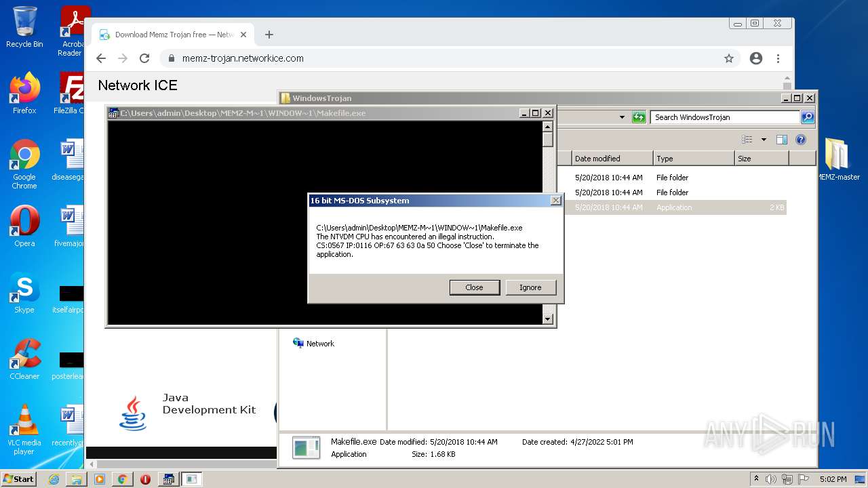Open Acrobat Reader desktop shortcut

[x=71, y=31]
